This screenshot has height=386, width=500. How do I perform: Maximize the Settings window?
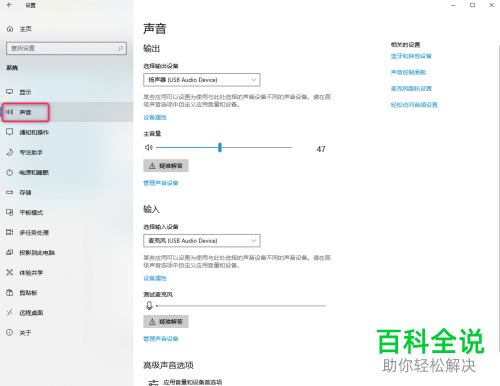472,5
